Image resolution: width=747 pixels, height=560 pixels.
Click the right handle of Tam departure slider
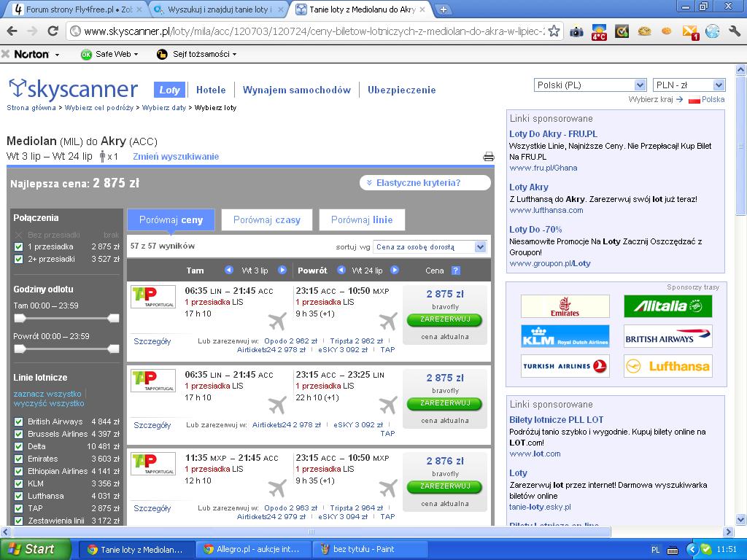click(x=113, y=318)
